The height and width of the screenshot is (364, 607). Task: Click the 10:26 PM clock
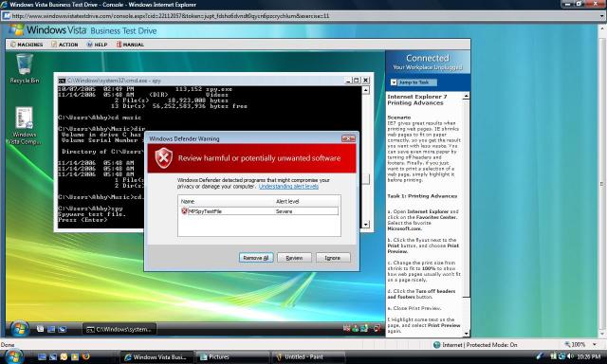coord(589,356)
